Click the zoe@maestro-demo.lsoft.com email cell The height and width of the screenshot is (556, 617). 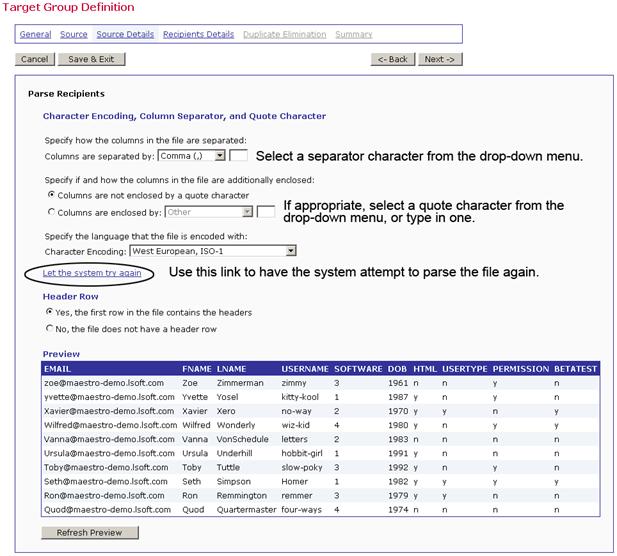point(104,383)
